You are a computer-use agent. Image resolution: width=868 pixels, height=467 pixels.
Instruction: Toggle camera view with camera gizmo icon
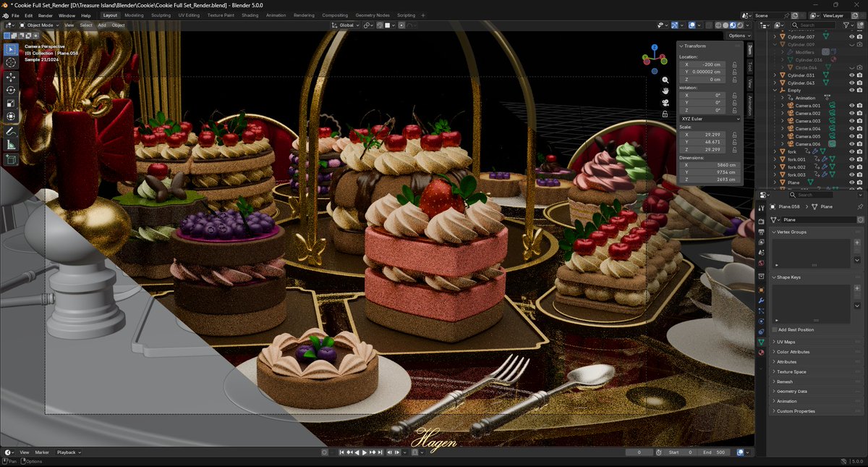tap(665, 102)
